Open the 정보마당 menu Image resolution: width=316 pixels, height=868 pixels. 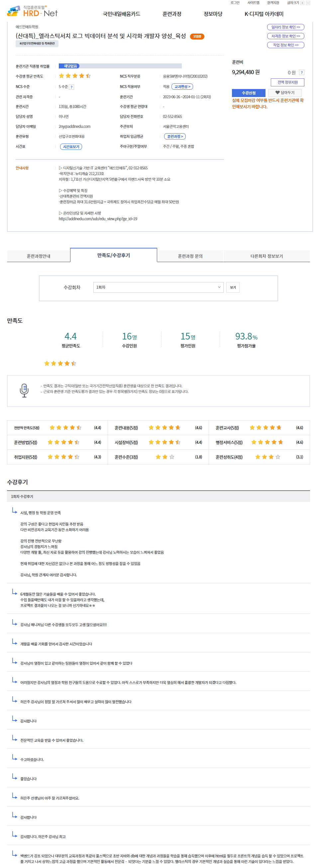[x=213, y=14]
